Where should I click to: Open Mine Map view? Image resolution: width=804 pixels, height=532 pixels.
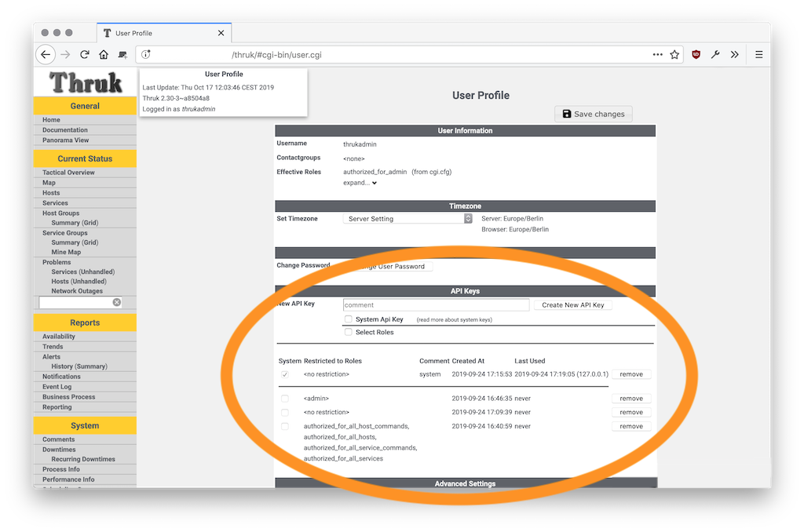pyautogui.click(x=66, y=252)
